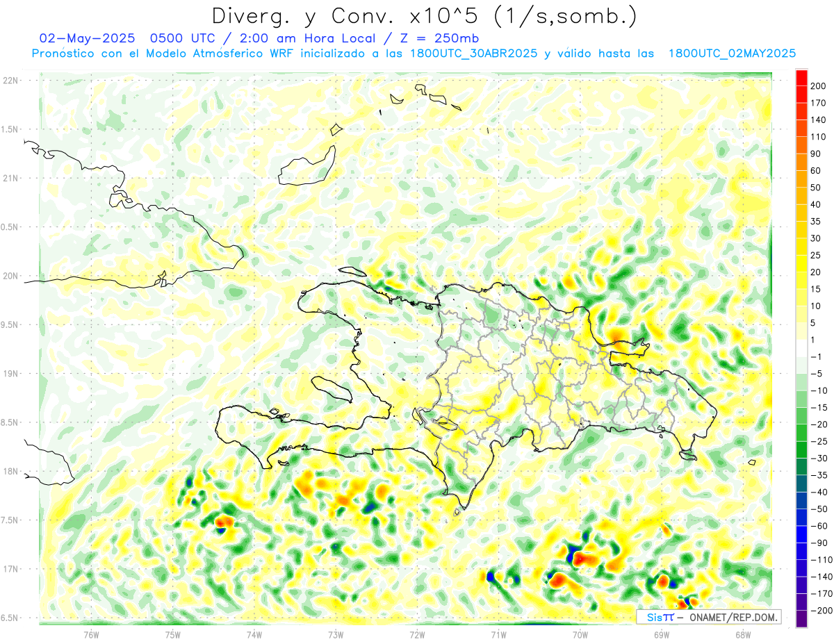Click the '19N' latitude label

[10, 373]
